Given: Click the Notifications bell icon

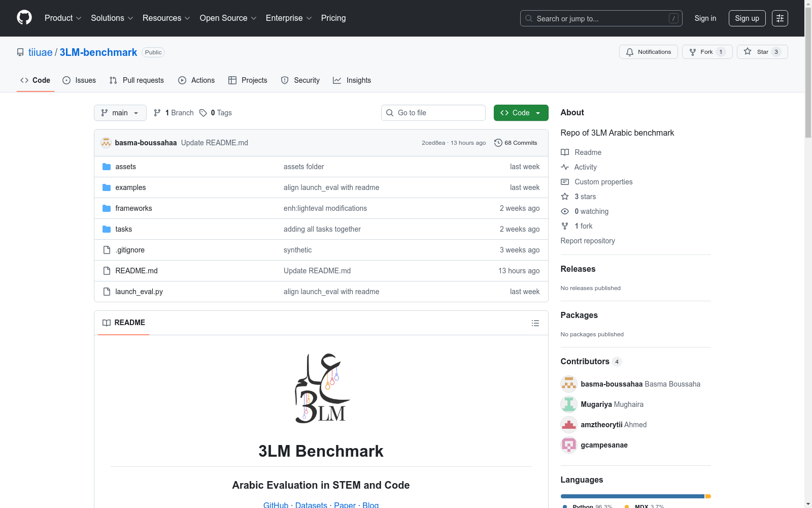Looking at the screenshot, I should [x=630, y=52].
